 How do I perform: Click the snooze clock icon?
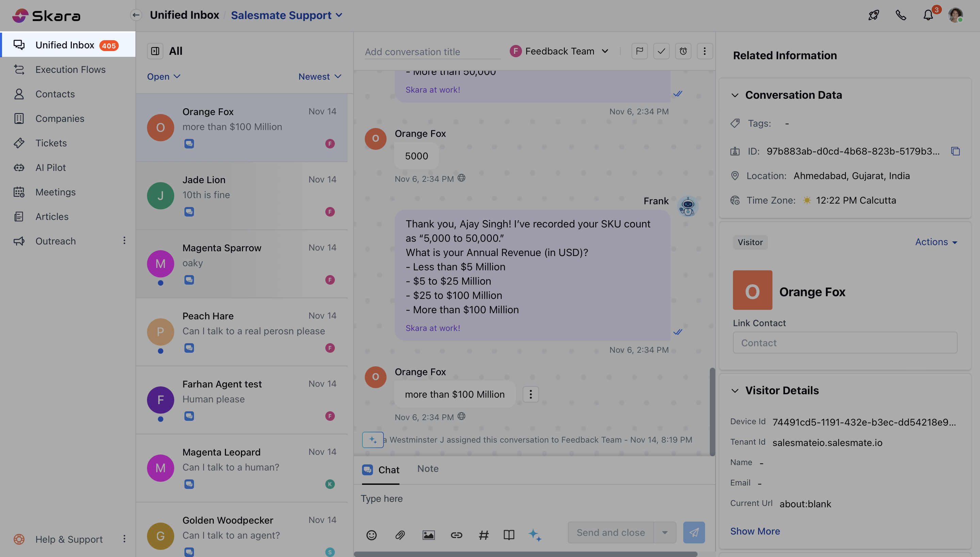683,51
